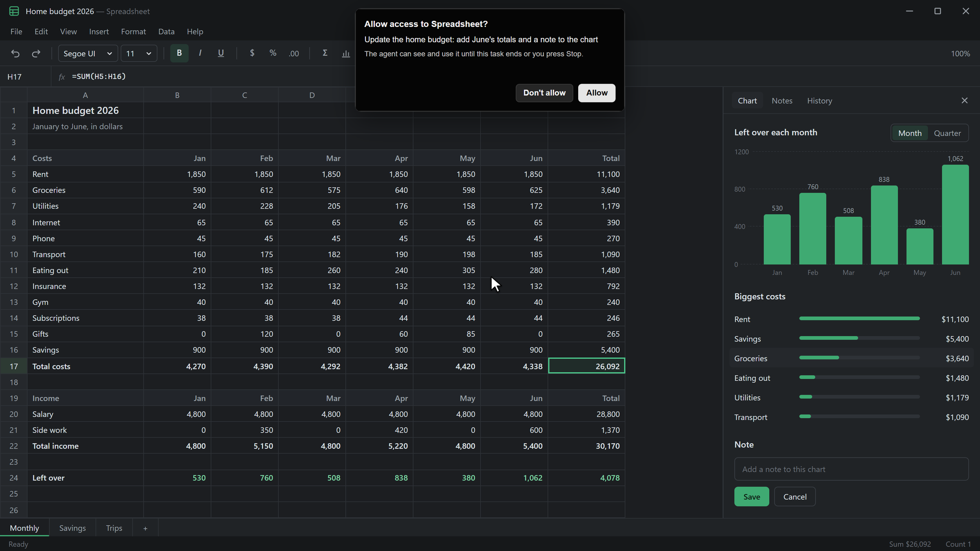Click the 100% zoom level
The width and height of the screenshot is (980, 551).
point(960,53)
